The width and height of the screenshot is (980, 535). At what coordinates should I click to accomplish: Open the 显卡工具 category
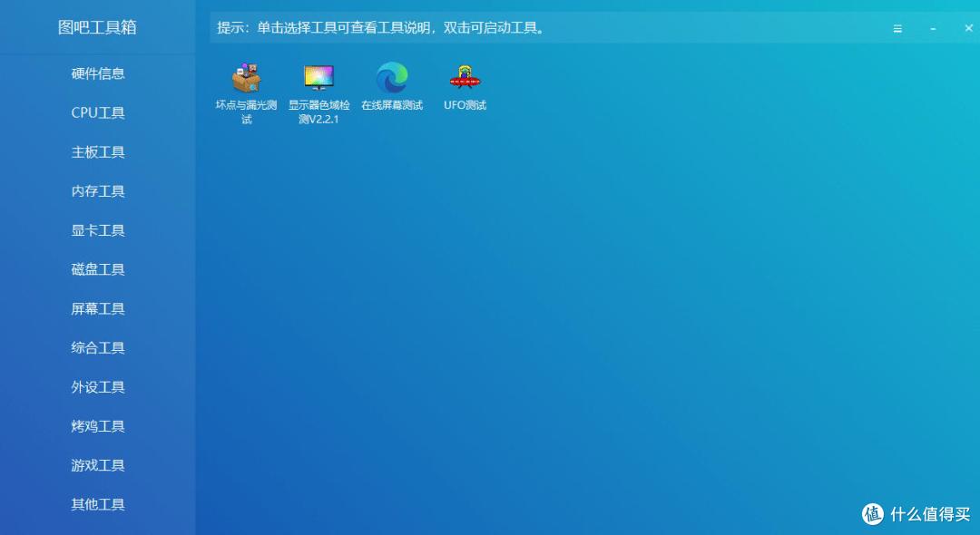point(98,230)
